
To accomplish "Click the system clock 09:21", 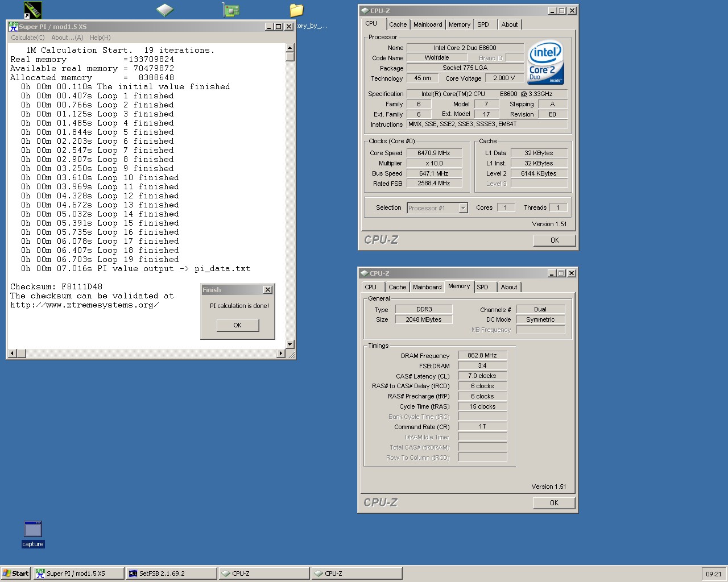I will (x=714, y=574).
